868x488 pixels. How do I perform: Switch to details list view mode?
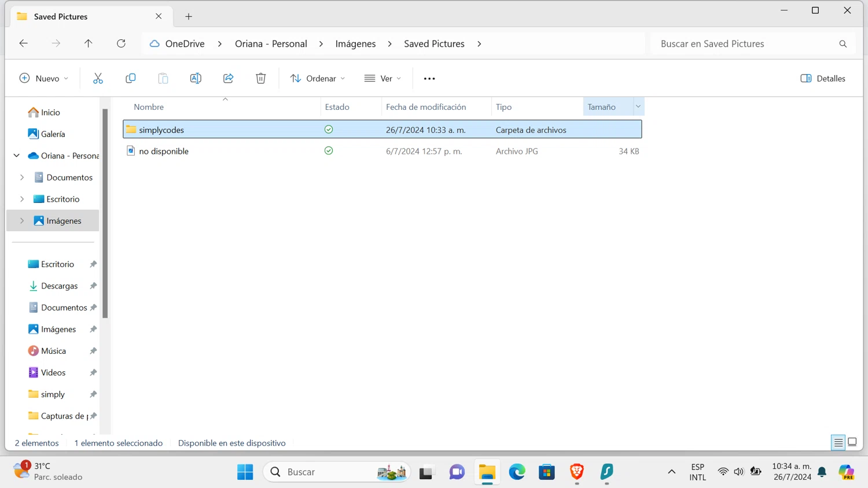click(838, 442)
